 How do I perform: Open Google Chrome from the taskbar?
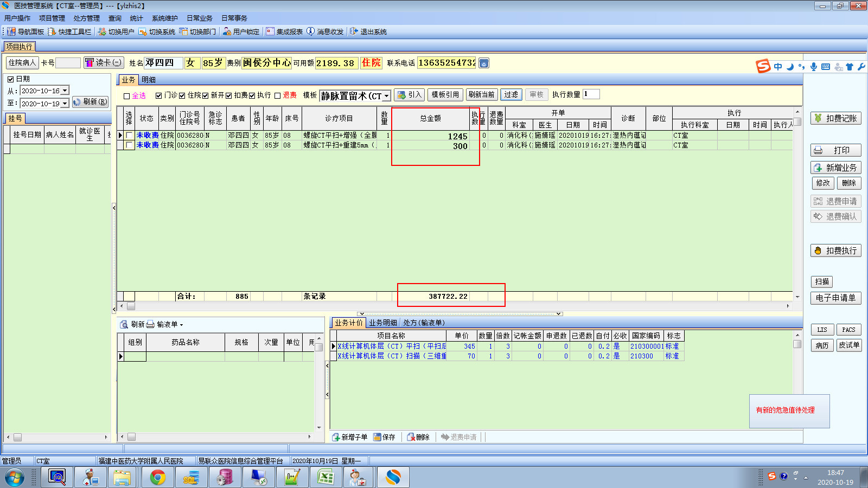point(158,477)
